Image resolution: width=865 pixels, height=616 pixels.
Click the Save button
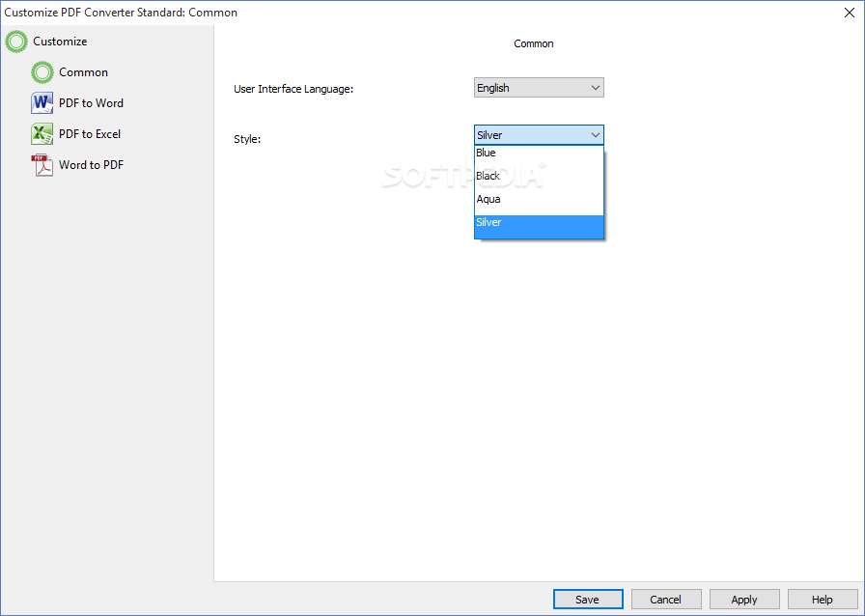(588, 600)
